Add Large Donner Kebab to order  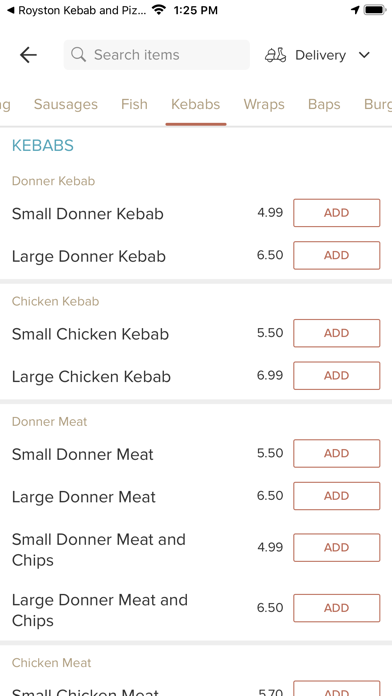tap(337, 256)
